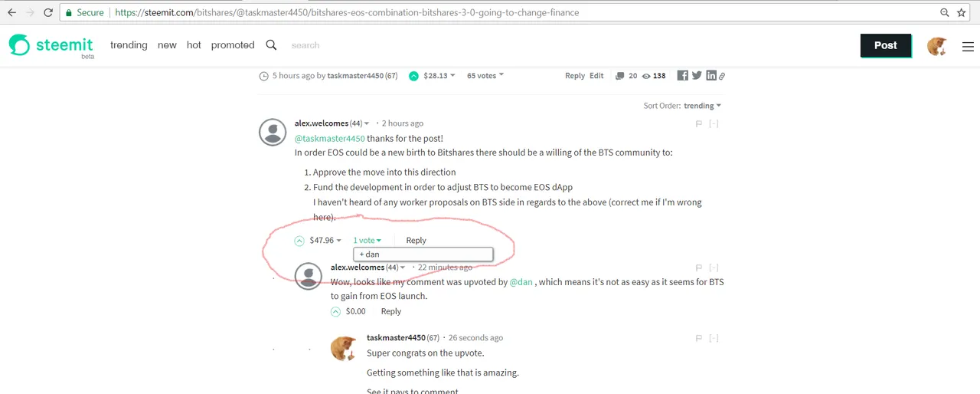Image resolution: width=980 pixels, height=394 pixels.
Task: Focus the header search field
Action: (x=337, y=46)
